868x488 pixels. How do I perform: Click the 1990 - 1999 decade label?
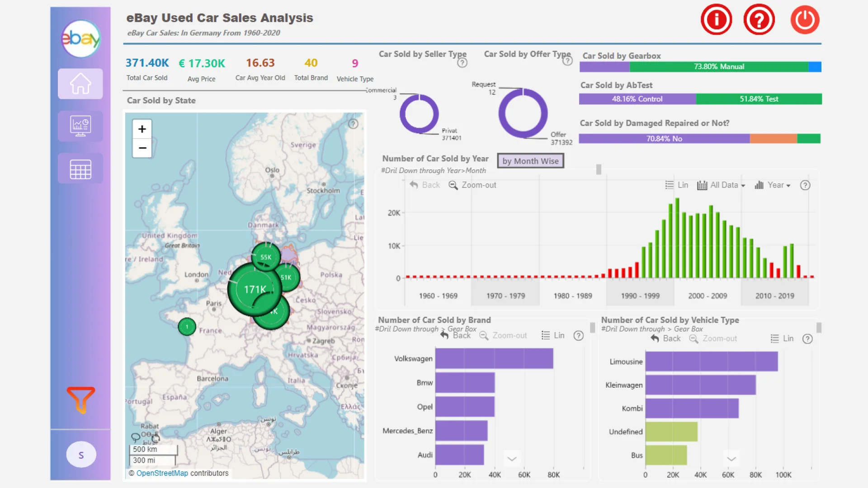coord(640,296)
